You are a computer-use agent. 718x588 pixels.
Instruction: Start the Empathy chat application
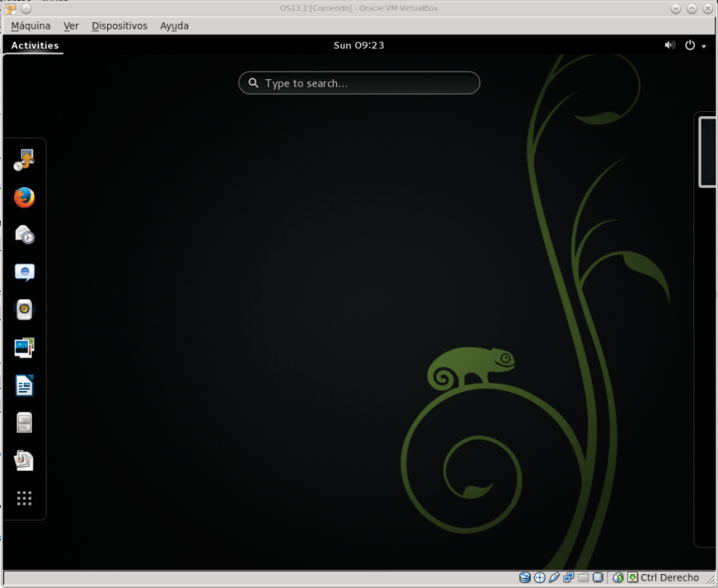[x=25, y=272]
